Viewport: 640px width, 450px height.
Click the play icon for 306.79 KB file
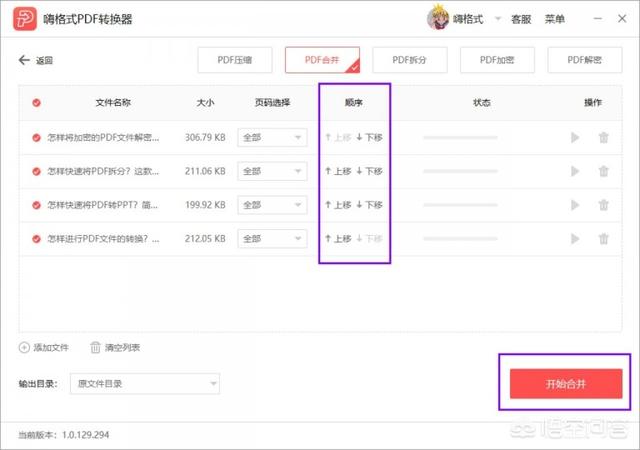[575, 138]
